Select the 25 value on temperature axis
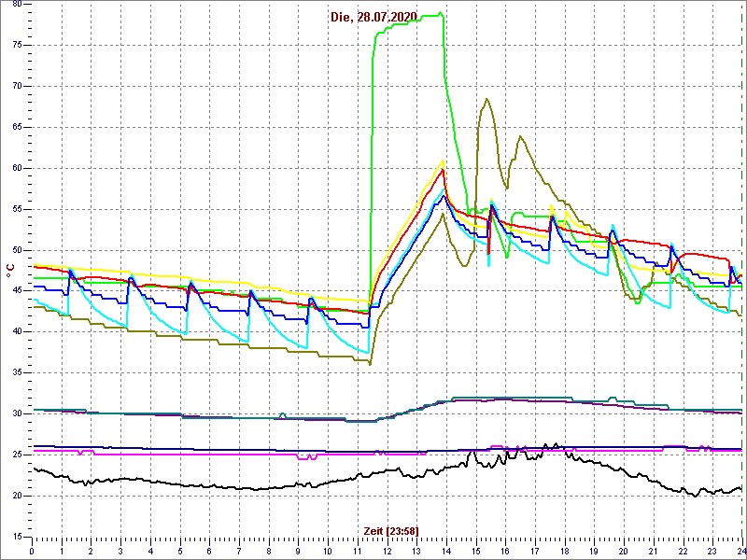This screenshot has height=560, width=747. pos(16,455)
